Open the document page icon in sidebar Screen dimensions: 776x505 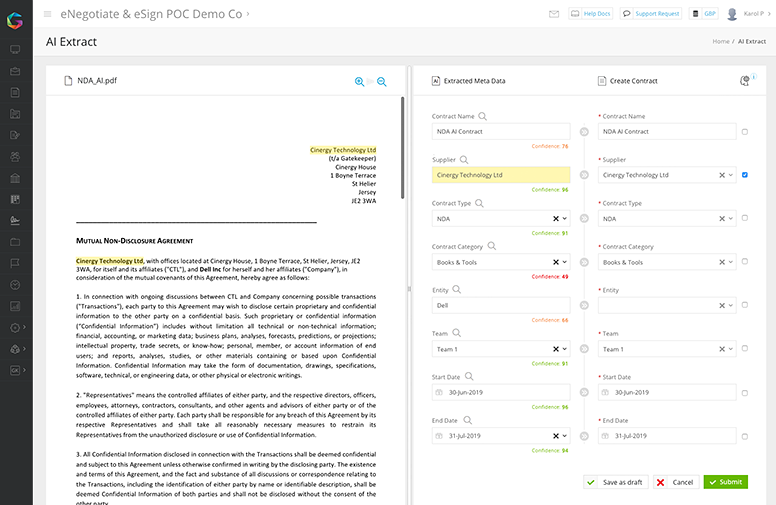(15, 93)
